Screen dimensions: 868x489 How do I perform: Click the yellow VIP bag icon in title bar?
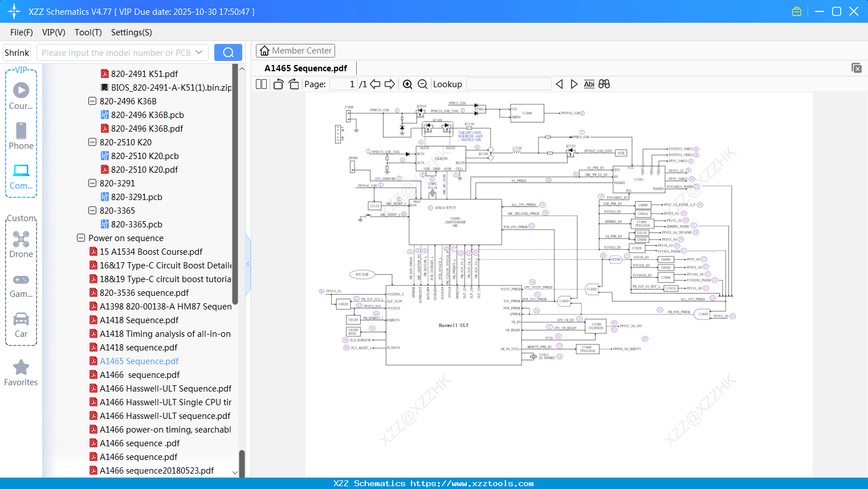coord(797,11)
